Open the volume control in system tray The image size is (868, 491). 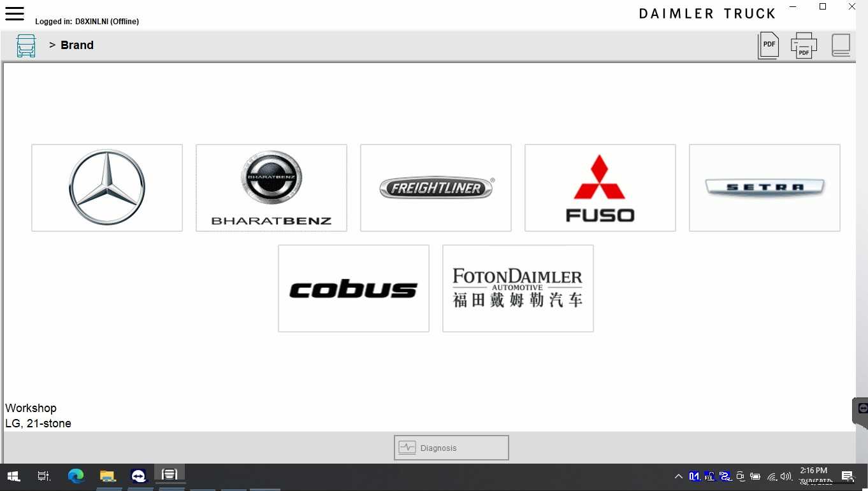(x=785, y=476)
